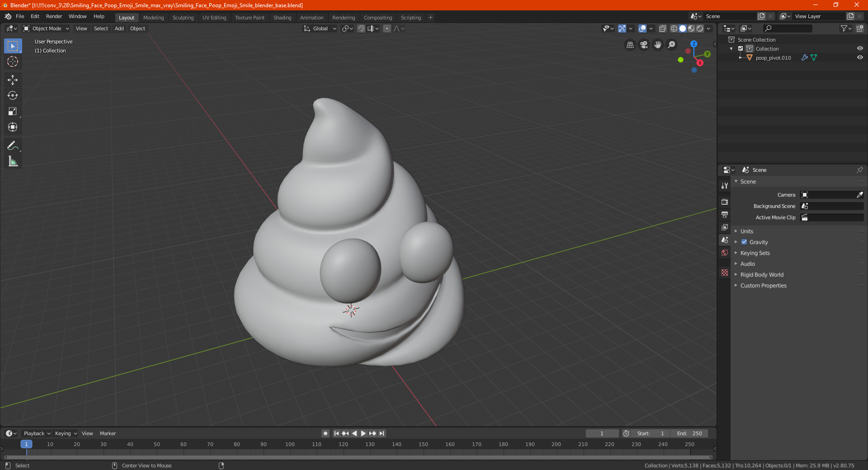Switch to the UV Editing workspace tab
Image resolution: width=868 pixels, height=470 pixels.
214,18
